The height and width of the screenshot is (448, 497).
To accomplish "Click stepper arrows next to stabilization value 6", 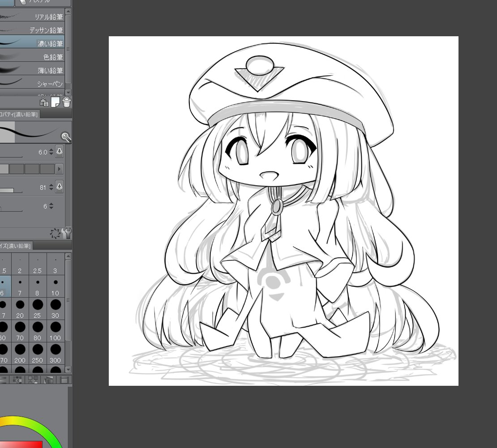I will point(51,206).
